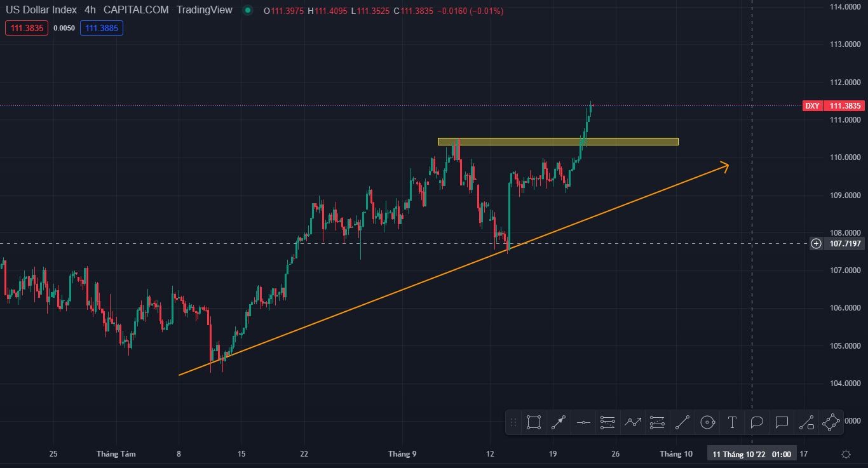
Task: Click the DXY price label on axis
Action: click(813, 106)
